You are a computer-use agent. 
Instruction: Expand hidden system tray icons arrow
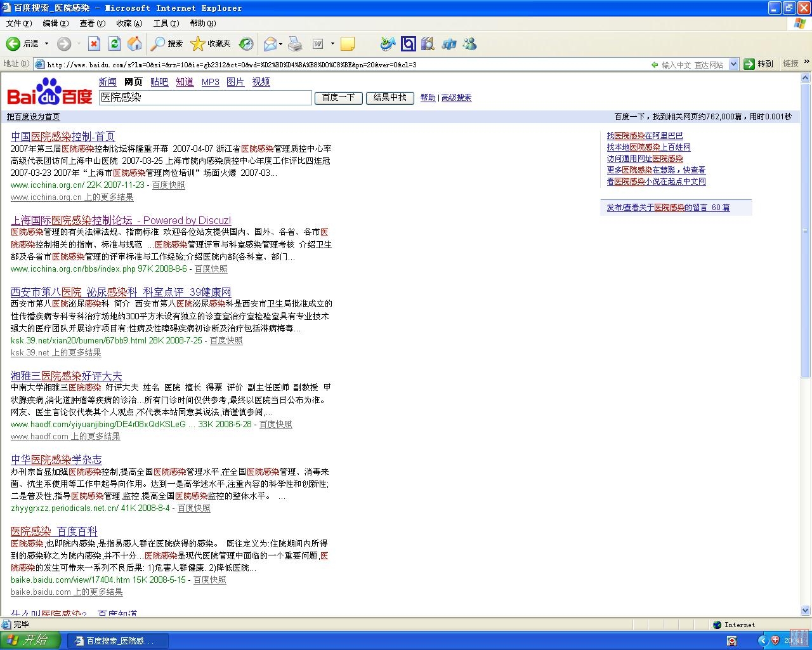click(x=764, y=640)
